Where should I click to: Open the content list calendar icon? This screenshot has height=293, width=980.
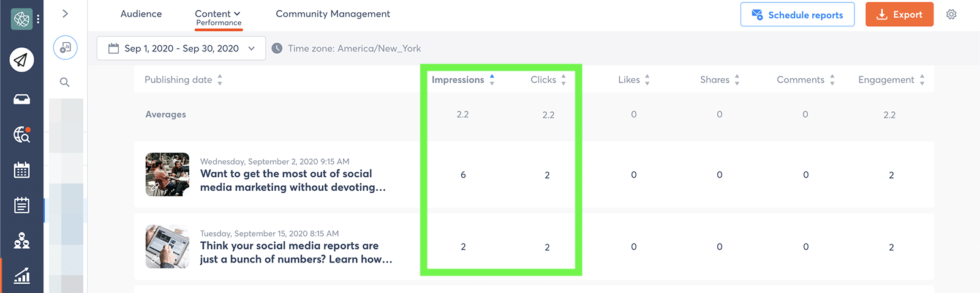click(21, 206)
